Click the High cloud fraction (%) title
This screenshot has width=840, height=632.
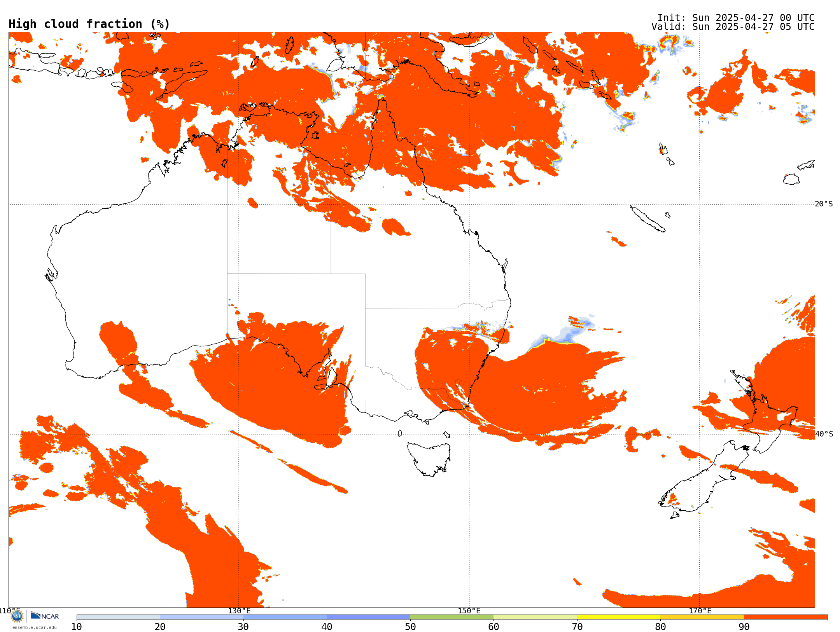pyautogui.click(x=89, y=24)
